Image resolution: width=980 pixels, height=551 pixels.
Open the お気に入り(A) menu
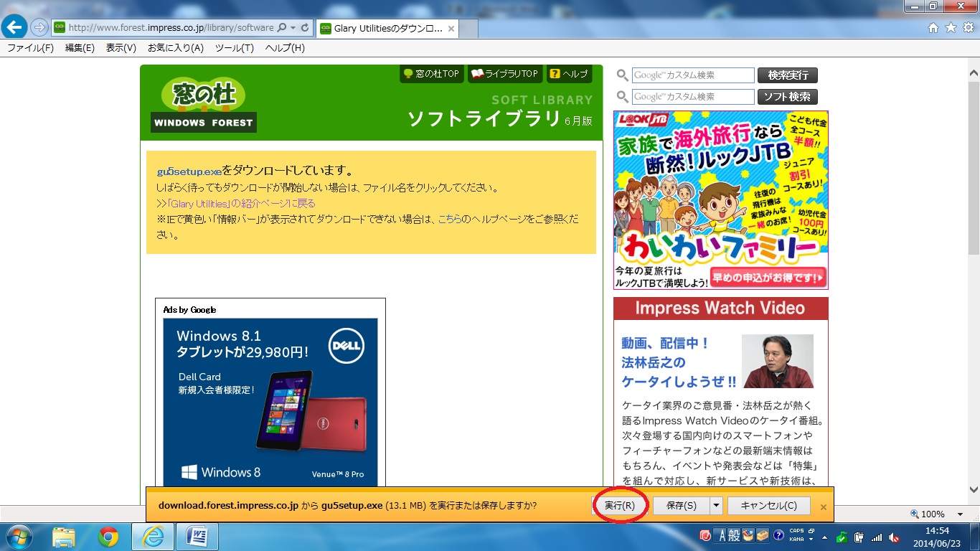pos(176,48)
